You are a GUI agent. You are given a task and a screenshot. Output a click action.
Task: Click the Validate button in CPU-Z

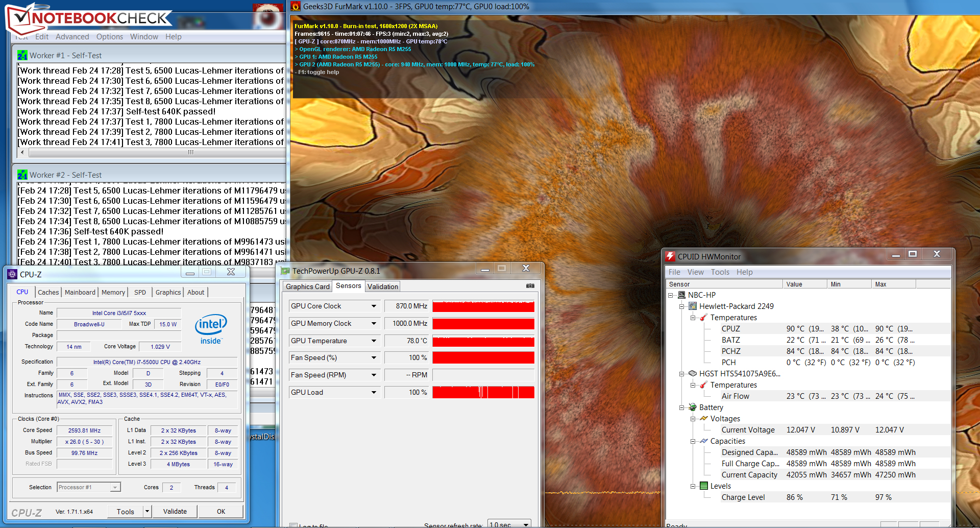coord(175,511)
